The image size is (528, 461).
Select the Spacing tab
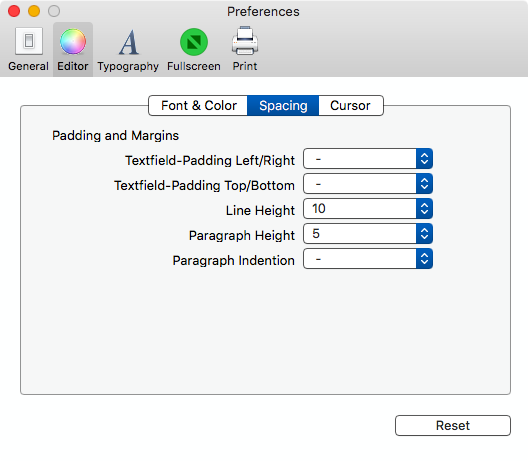pos(283,106)
